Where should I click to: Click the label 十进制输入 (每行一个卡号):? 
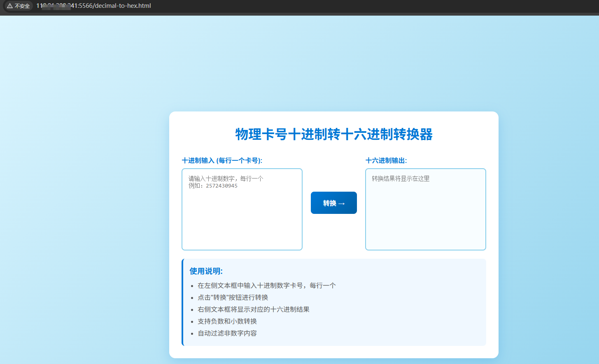pyautogui.click(x=222, y=160)
